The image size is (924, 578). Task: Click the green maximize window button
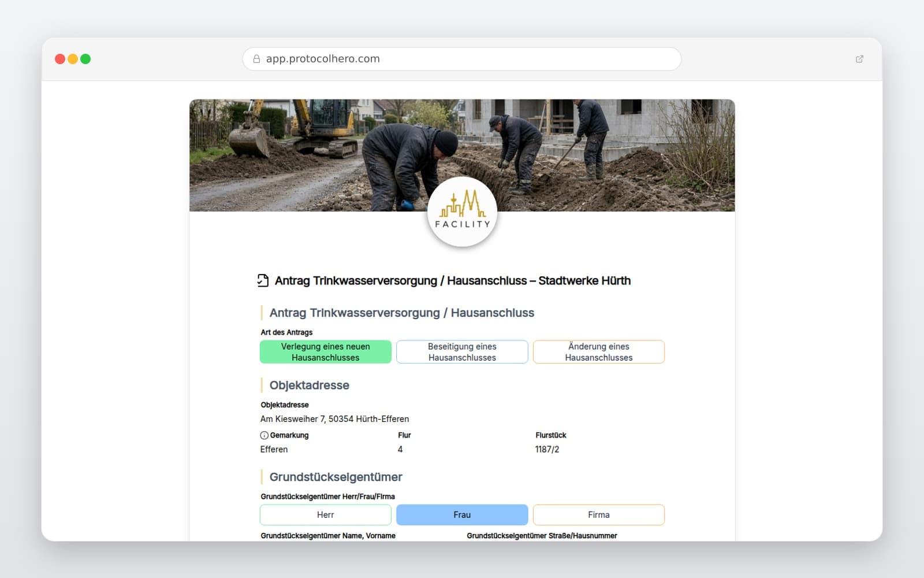[85, 59]
